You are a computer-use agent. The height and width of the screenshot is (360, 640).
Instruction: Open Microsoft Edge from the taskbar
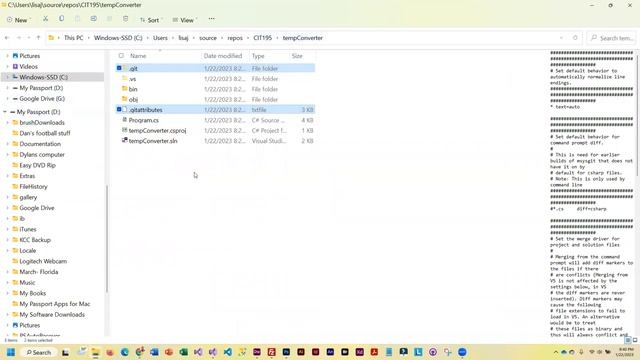[x=124, y=352]
